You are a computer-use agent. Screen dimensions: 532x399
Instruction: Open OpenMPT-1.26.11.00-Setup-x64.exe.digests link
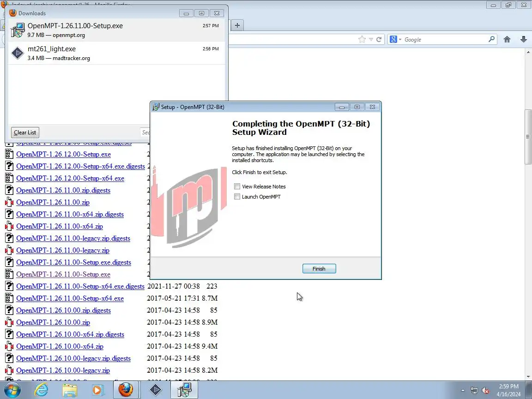click(x=80, y=286)
